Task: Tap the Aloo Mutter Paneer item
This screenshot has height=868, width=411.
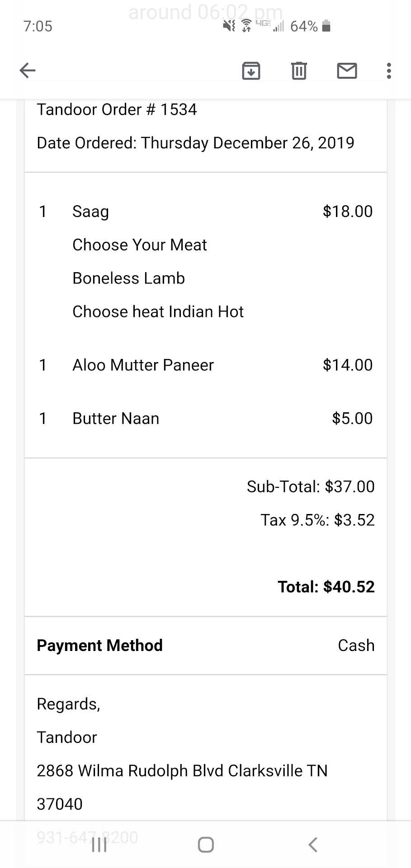Action: coord(143,365)
